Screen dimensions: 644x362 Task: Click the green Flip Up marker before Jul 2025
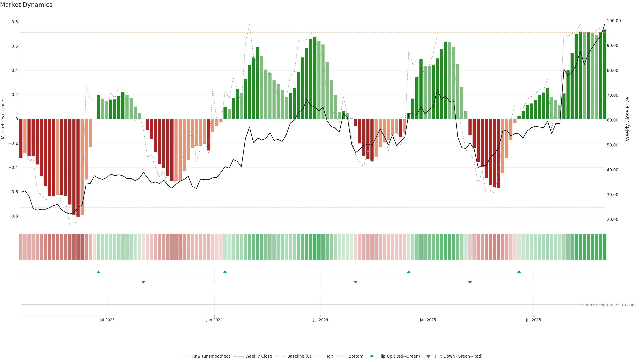point(519,272)
